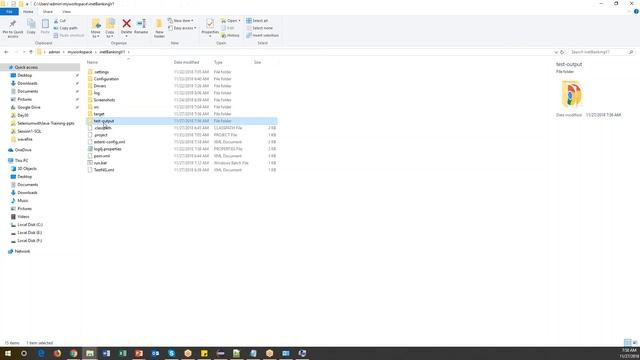Viewport: 640px width, 360px height.
Task: Click Invert selection in the ribbon
Action: click(262, 35)
